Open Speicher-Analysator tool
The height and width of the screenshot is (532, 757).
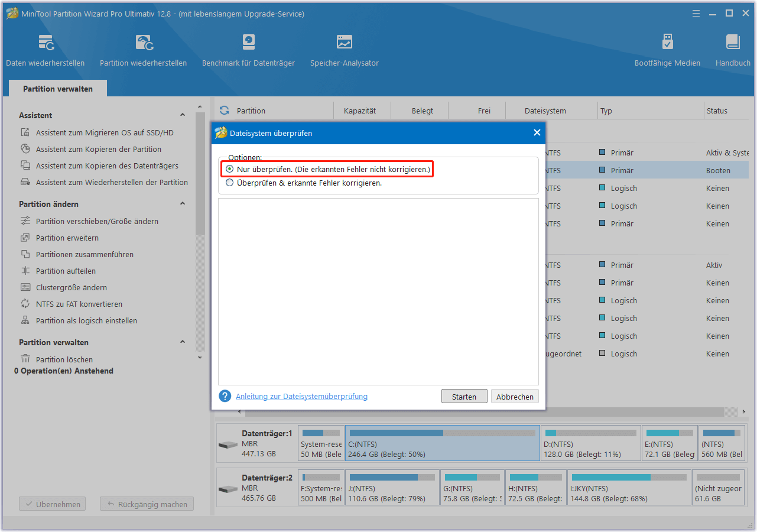coord(345,50)
